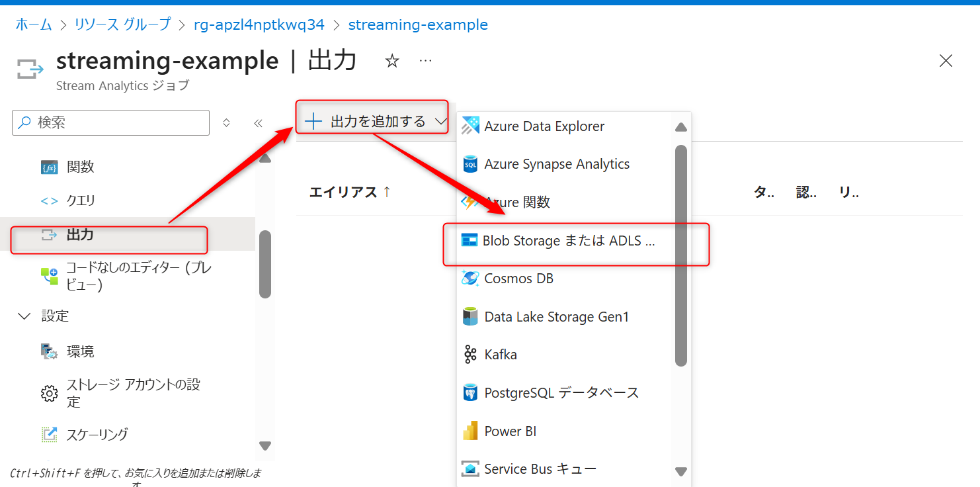Click the Cosmos DB icon
Screen dimensions: 980x487
pyautogui.click(x=470, y=279)
